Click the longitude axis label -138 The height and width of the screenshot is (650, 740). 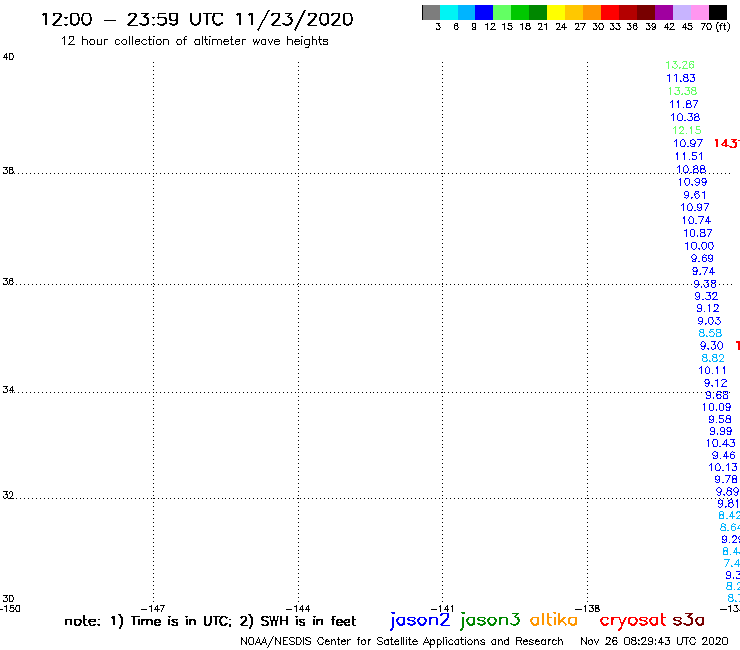click(x=587, y=609)
